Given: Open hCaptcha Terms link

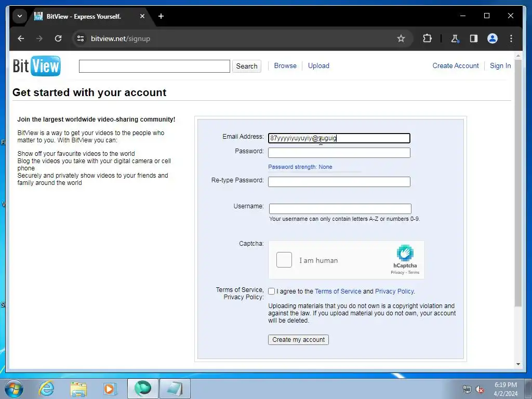Looking at the screenshot, I should pos(414,272).
